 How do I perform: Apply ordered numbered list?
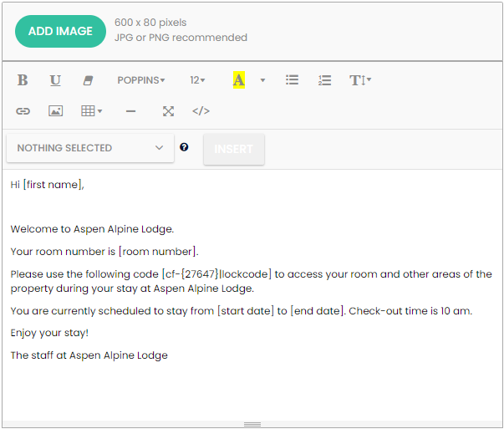(325, 80)
